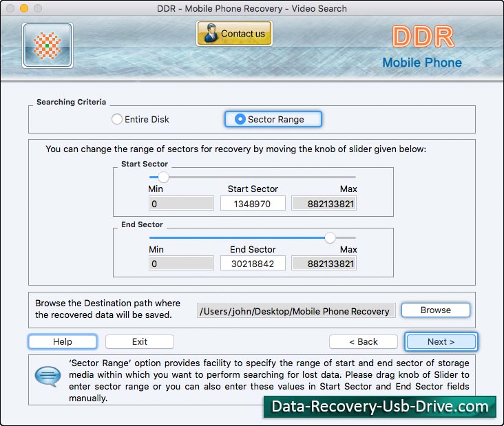Open the Contact us button

(234, 34)
